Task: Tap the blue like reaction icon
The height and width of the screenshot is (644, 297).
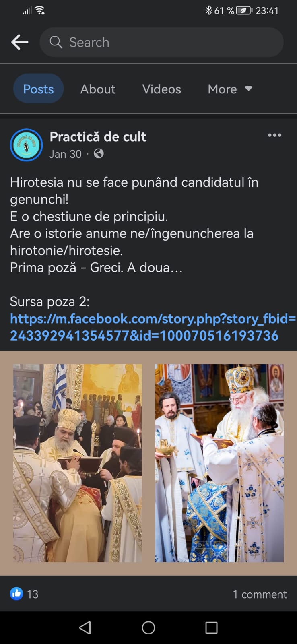Action: [16, 594]
